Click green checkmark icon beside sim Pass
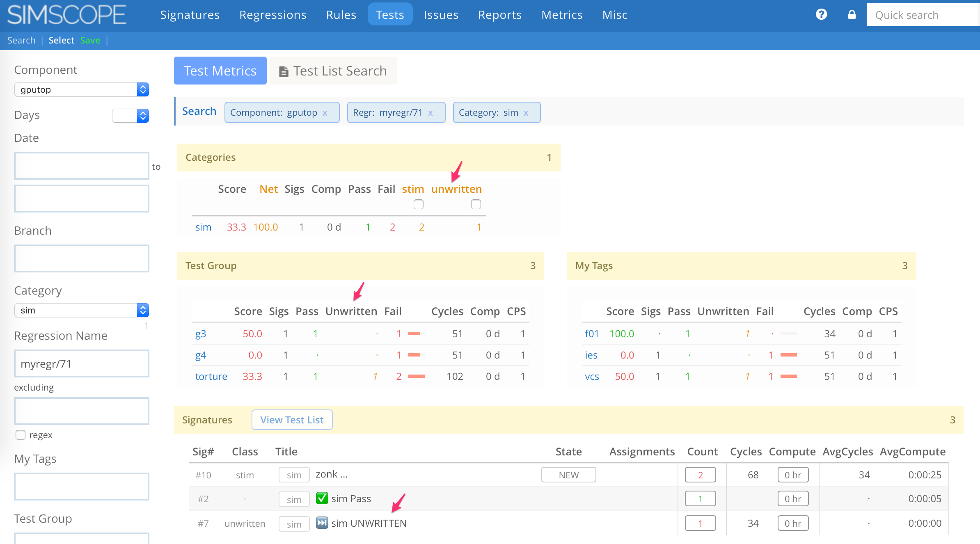The image size is (980, 544). pyautogui.click(x=322, y=498)
